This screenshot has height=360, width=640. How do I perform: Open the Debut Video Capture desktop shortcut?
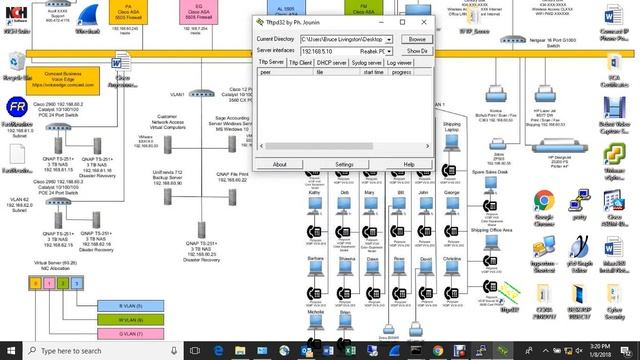(614, 115)
